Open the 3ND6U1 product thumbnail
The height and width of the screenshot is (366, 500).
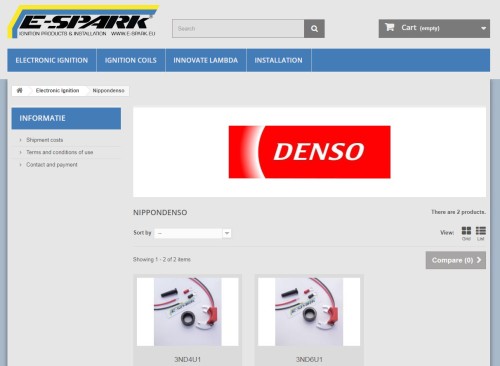pyautogui.click(x=309, y=312)
